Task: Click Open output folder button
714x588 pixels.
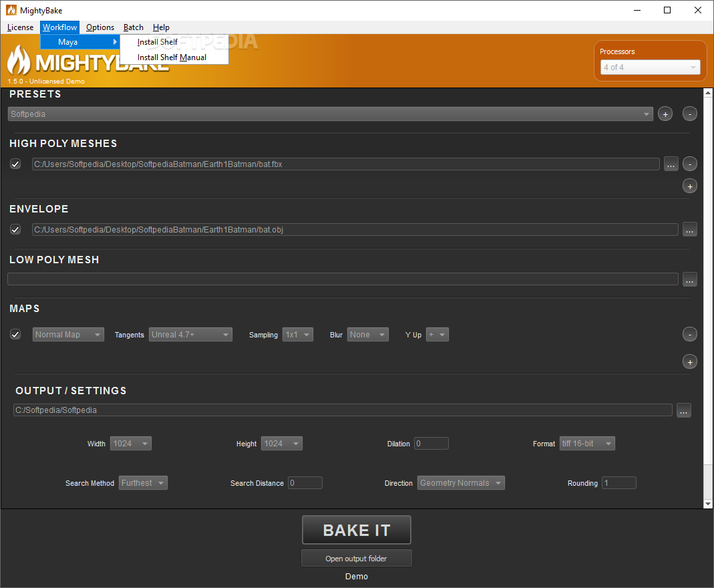Action: click(x=357, y=559)
